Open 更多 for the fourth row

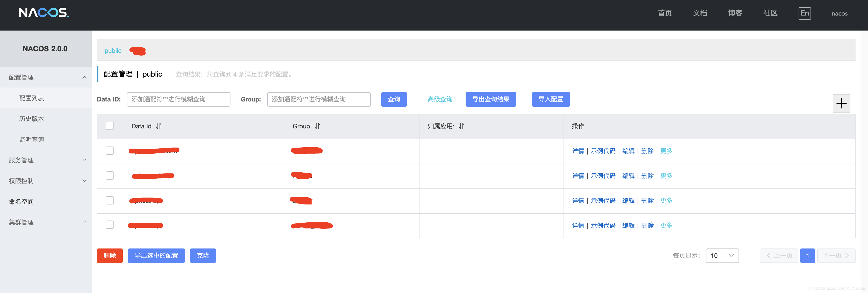pyautogui.click(x=666, y=225)
